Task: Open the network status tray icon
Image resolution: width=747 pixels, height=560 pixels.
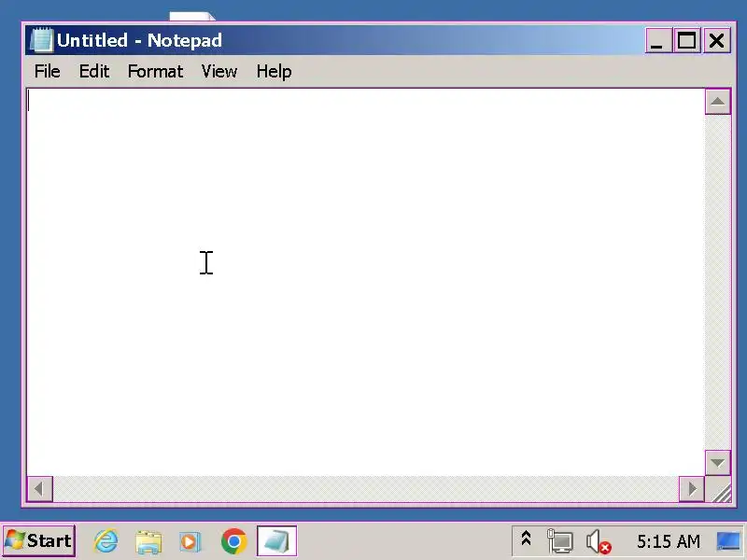Action: click(x=559, y=541)
